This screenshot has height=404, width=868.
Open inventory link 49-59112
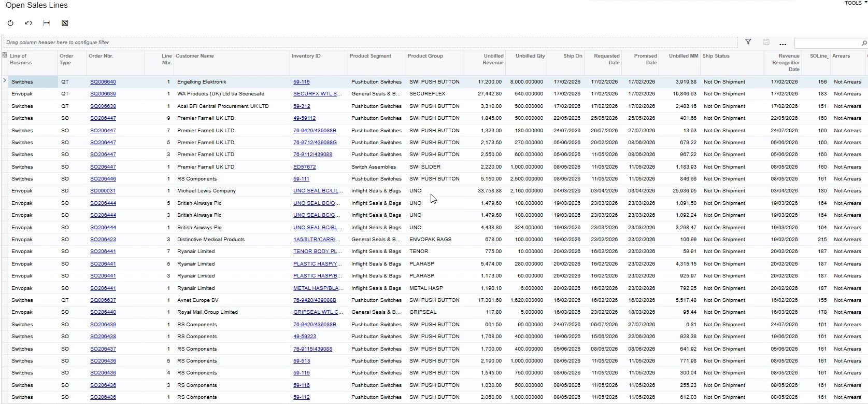coord(305,118)
